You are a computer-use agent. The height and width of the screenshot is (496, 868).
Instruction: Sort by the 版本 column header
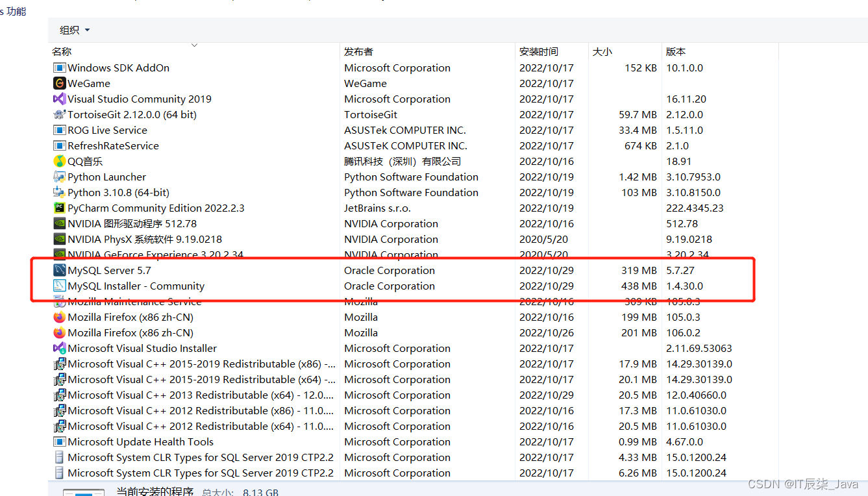tap(676, 51)
